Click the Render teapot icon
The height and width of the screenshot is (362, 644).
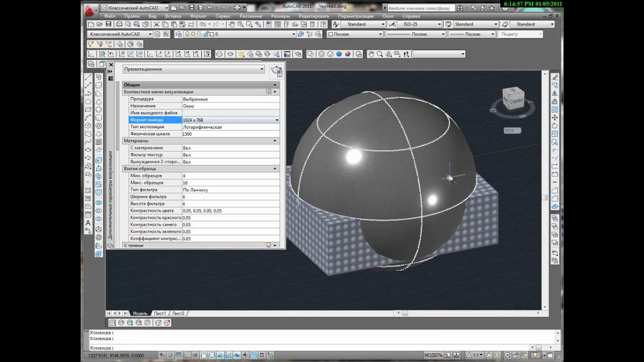coord(230,54)
